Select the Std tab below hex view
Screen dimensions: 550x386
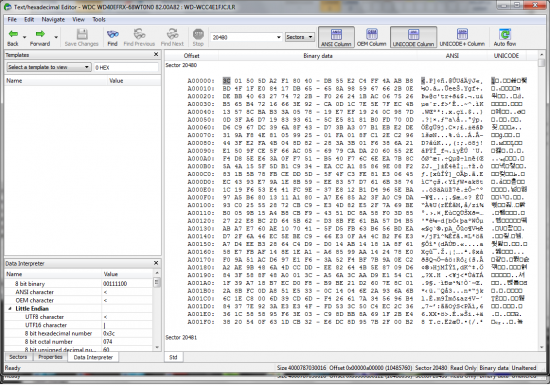tap(173, 357)
